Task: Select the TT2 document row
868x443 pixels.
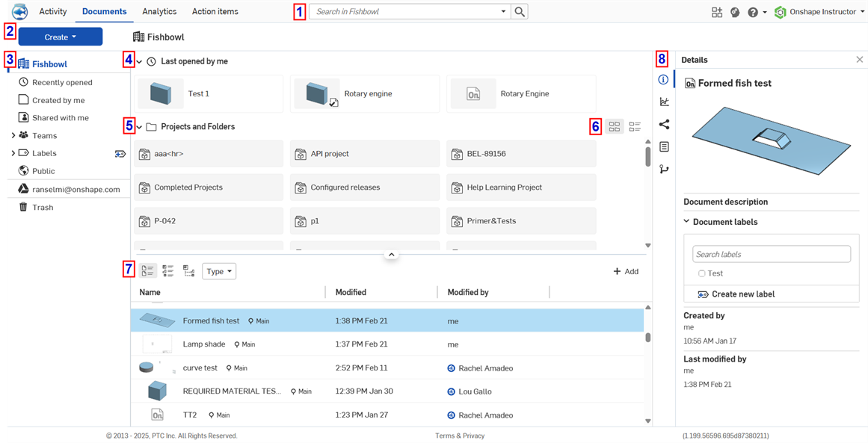Action: (387, 415)
